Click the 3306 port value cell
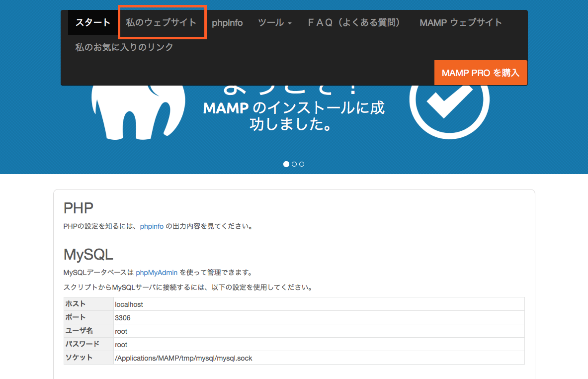 (123, 317)
